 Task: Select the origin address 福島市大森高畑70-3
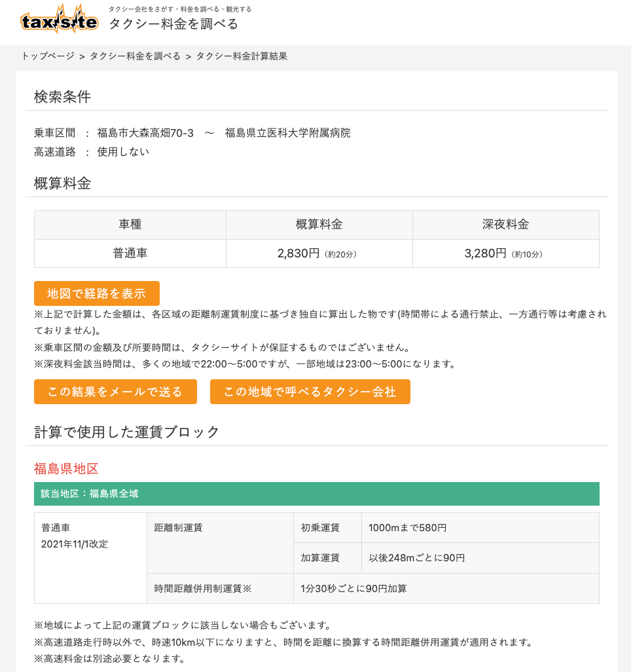tap(145, 133)
